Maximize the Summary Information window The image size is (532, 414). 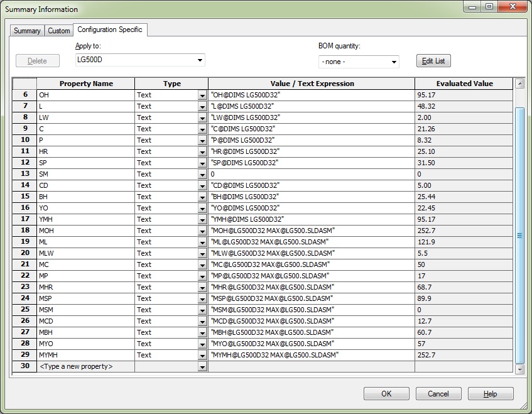pyautogui.click(x=489, y=6)
